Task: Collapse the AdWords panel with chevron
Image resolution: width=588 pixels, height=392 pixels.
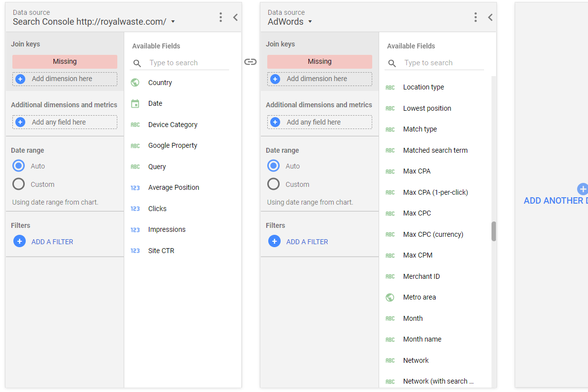Action: coord(490,17)
